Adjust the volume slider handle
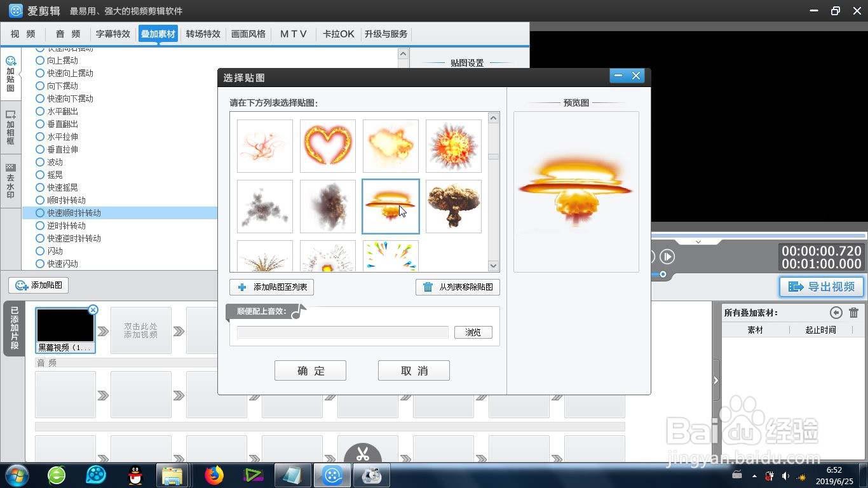This screenshot has width=868, height=488. point(663,274)
